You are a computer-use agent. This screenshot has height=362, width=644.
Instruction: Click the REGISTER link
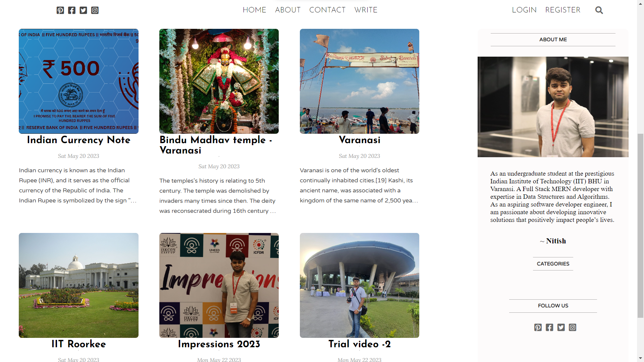[x=563, y=10]
